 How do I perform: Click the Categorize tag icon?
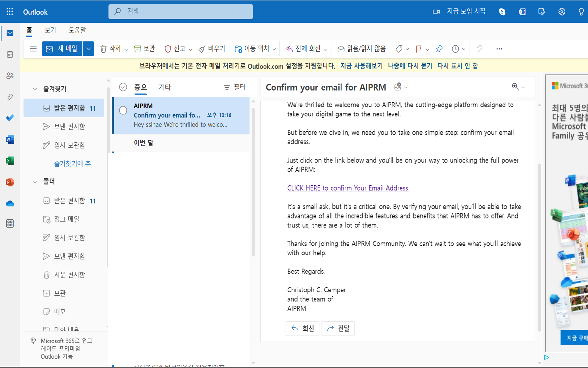(x=399, y=49)
